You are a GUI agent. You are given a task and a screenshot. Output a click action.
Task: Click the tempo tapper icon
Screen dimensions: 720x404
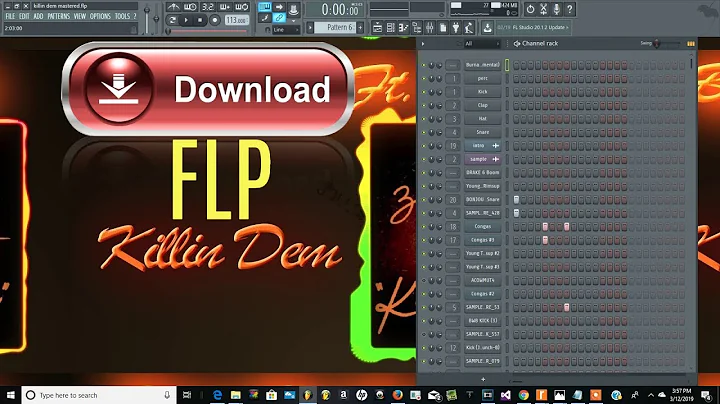[x=469, y=28]
